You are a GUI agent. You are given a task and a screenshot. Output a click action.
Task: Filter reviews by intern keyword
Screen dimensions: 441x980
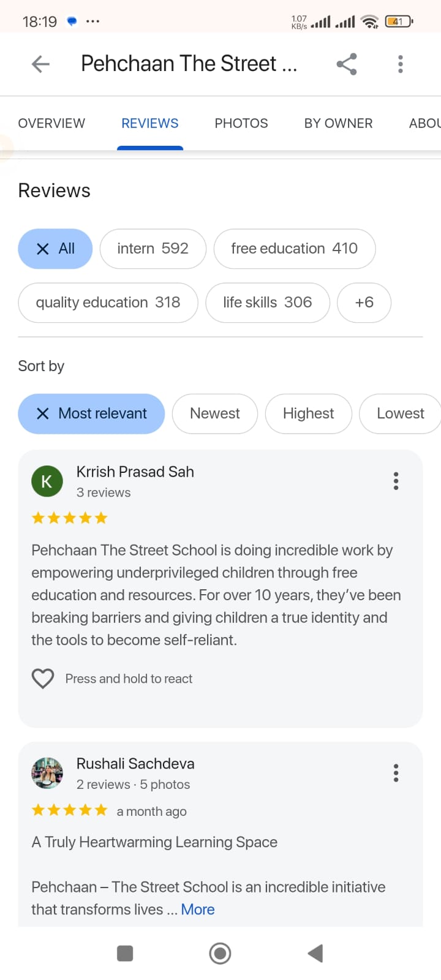(x=153, y=249)
